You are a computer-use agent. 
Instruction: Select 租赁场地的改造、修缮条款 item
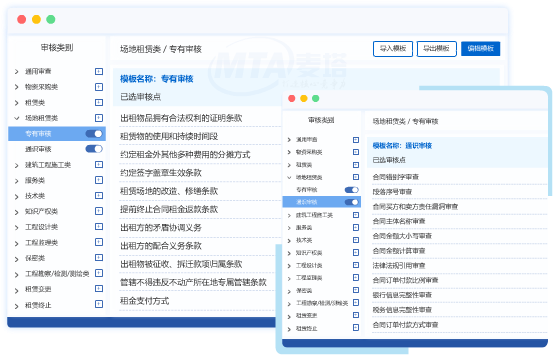[169, 191]
